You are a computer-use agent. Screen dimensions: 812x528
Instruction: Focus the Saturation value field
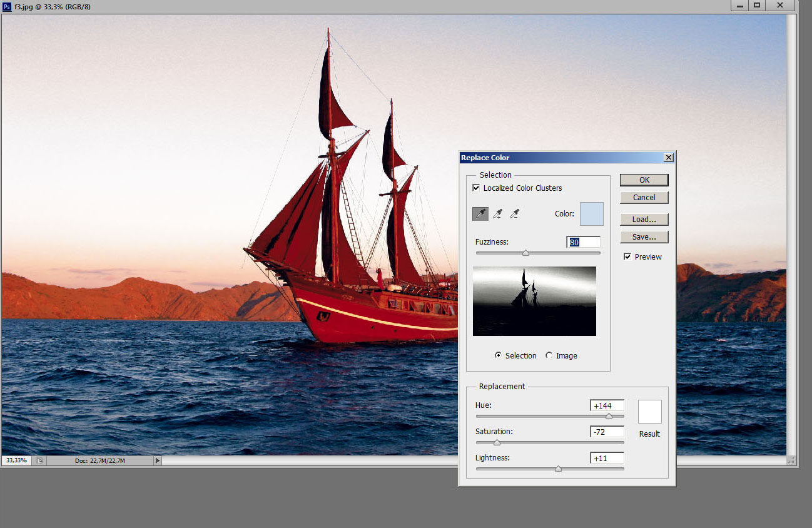click(607, 432)
